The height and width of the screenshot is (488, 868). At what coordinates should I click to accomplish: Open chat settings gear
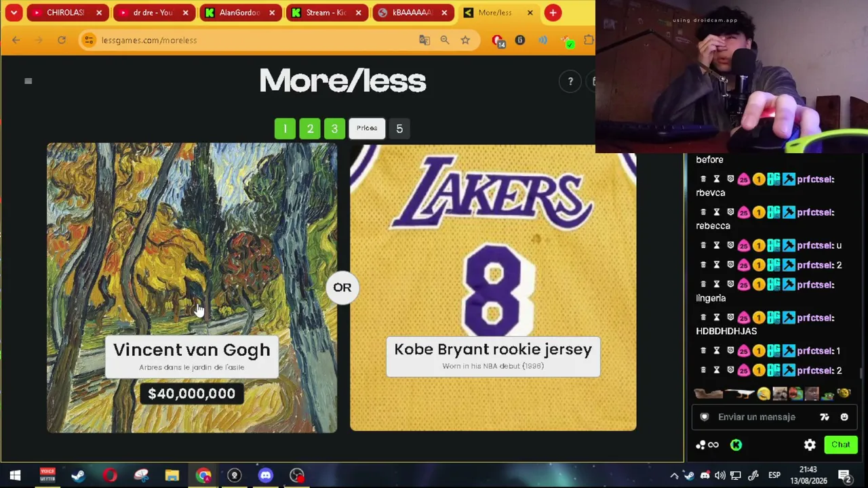[810, 445]
